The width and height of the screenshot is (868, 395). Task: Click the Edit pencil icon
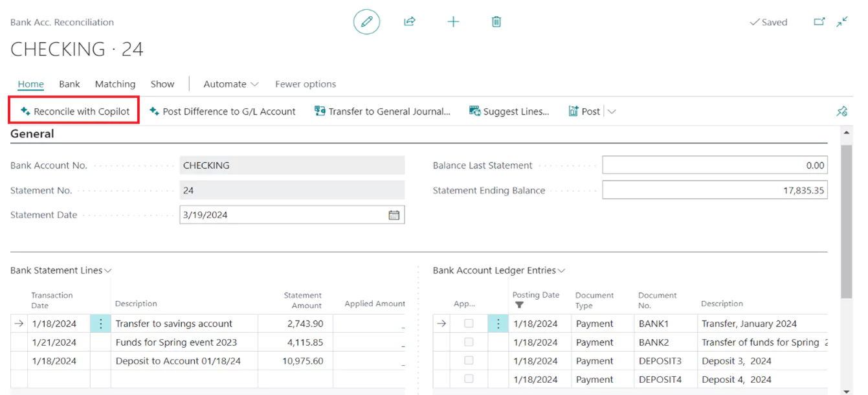(x=366, y=22)
